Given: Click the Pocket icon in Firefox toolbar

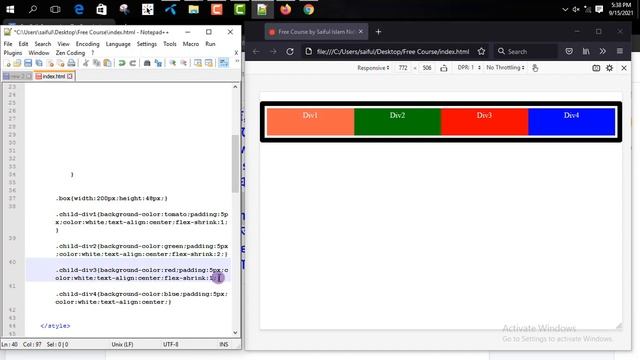Looking at the screenshot, I should click(x=569, y=51).
